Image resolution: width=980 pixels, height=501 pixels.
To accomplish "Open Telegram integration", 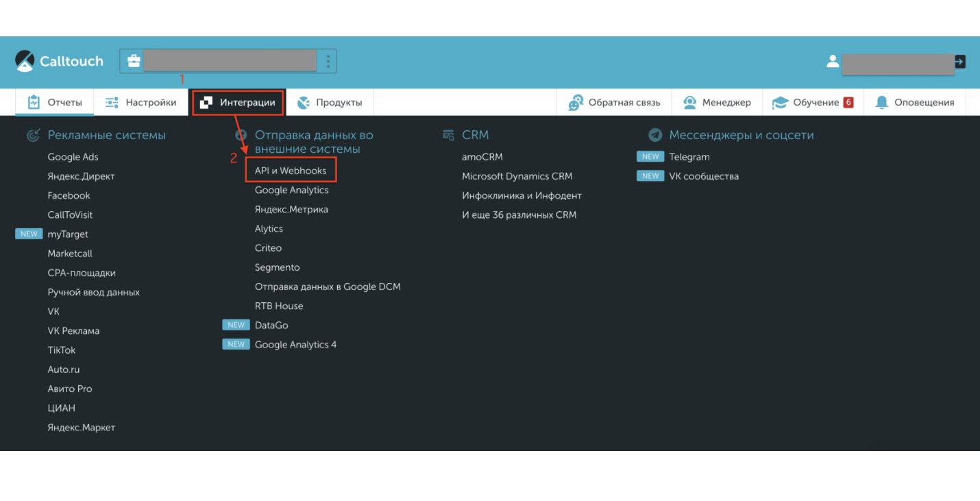I will pos(689,157).
